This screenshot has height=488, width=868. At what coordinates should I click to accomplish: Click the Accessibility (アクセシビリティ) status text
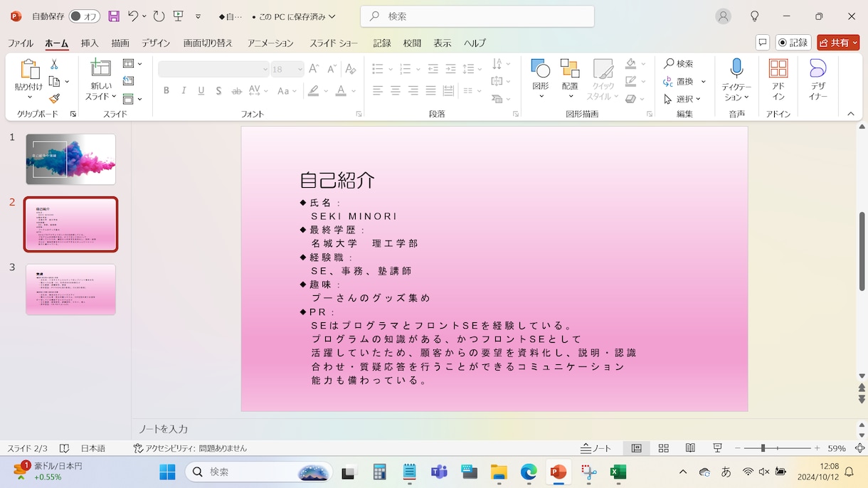pos(190,448)
